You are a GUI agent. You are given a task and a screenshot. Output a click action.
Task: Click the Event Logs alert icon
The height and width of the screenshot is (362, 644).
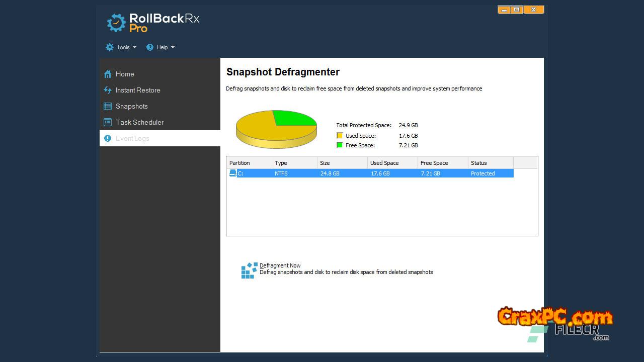(108, 138)
